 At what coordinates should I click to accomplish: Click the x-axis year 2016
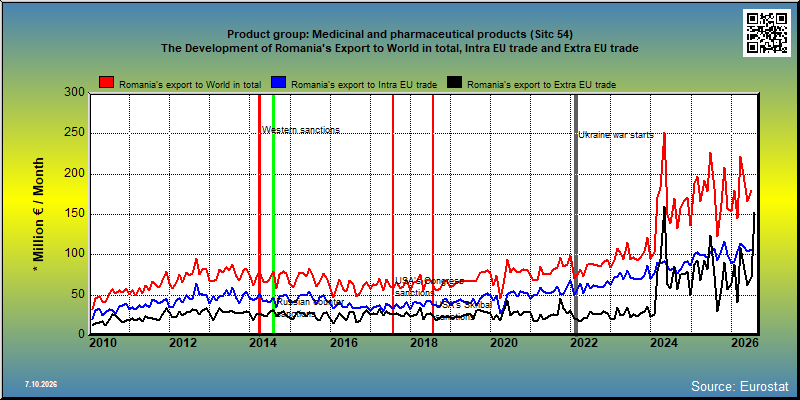pyautogui.click(x=343, y=343)
